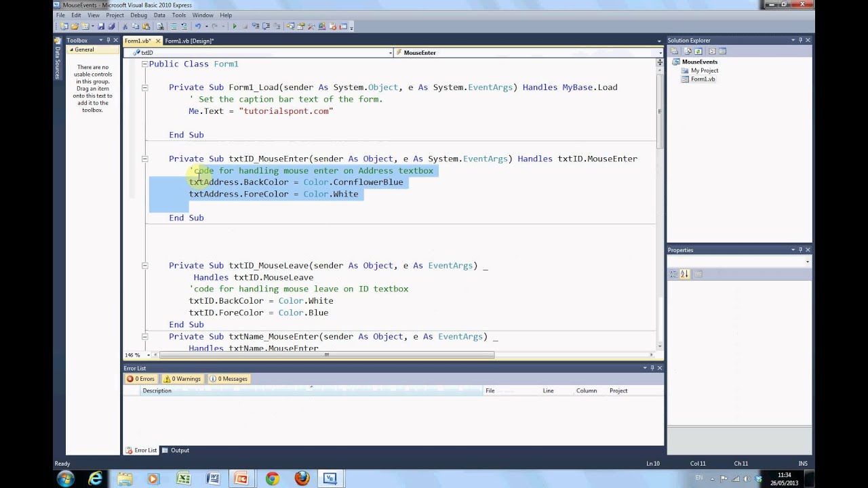Image resolution: width=868 pixels, height=488 pixels.
Task: Open Properties Window toolbar icon
Action: pyautogui.click(x=300, y=26)
